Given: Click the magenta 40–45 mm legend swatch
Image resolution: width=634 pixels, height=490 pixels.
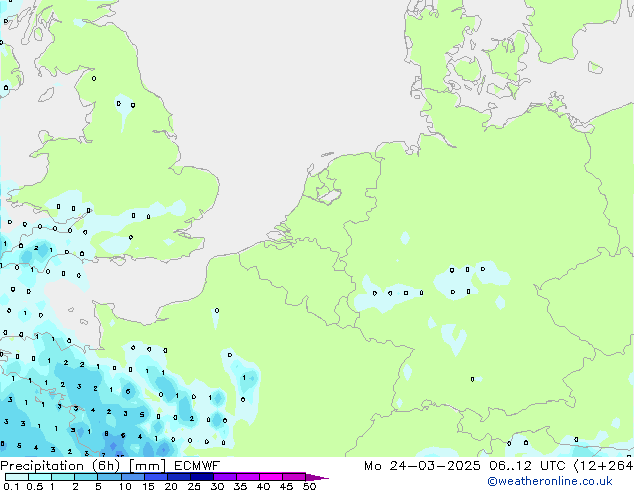Looking at the screenshot, I should (271, 477).
